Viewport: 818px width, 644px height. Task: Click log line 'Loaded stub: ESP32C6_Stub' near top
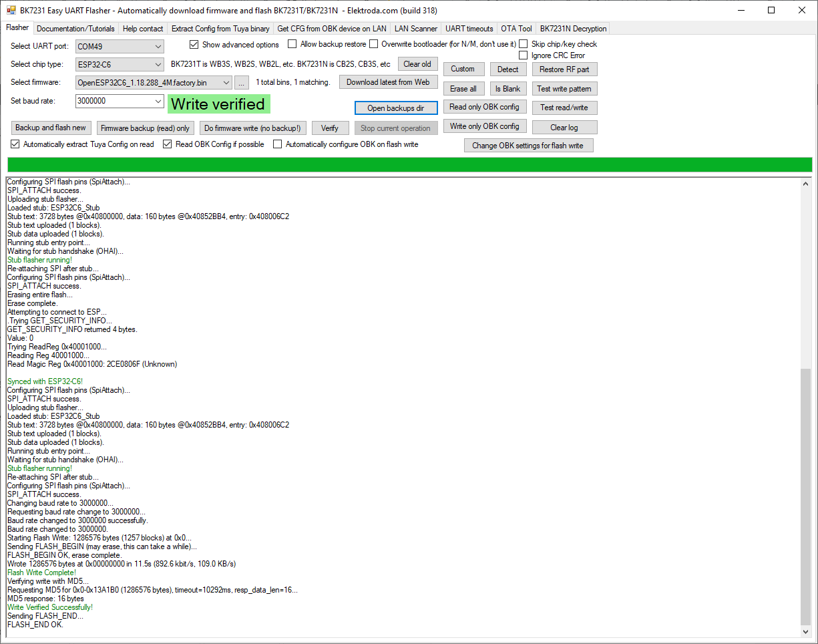click(53, 208)
